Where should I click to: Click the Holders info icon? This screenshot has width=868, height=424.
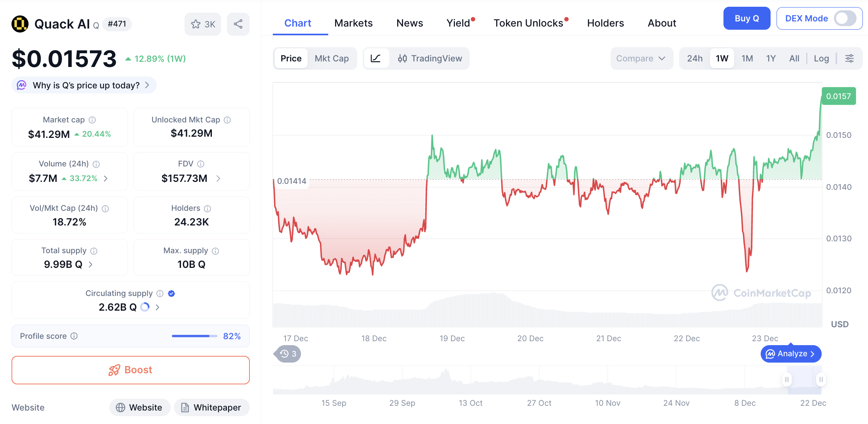(x=207, y=208)
